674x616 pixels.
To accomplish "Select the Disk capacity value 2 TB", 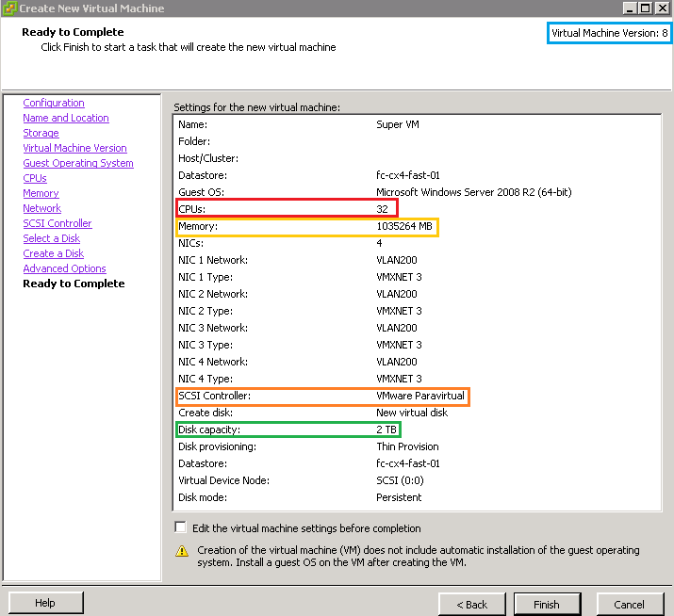I will (386, 430).
